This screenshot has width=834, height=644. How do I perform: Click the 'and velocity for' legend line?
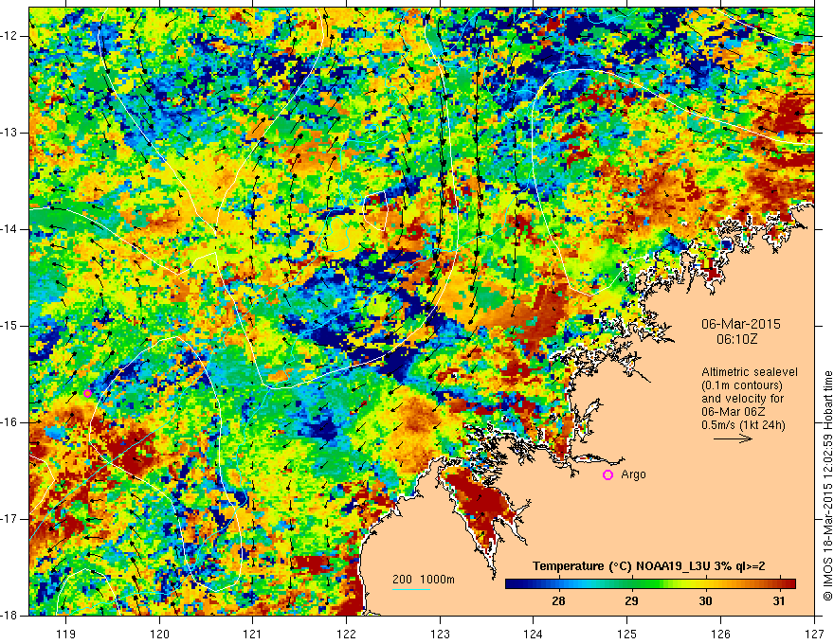pyautogui.click(x=742, y=399)
